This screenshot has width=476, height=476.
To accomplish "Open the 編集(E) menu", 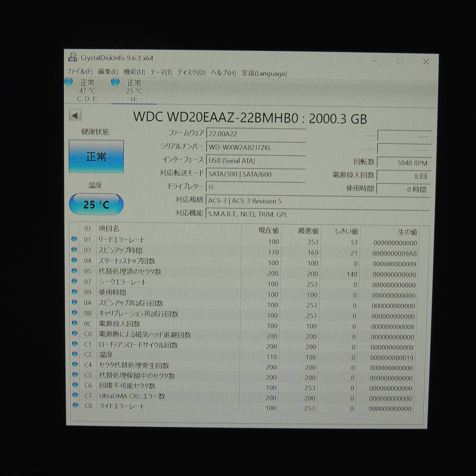I will coord(108,72).
